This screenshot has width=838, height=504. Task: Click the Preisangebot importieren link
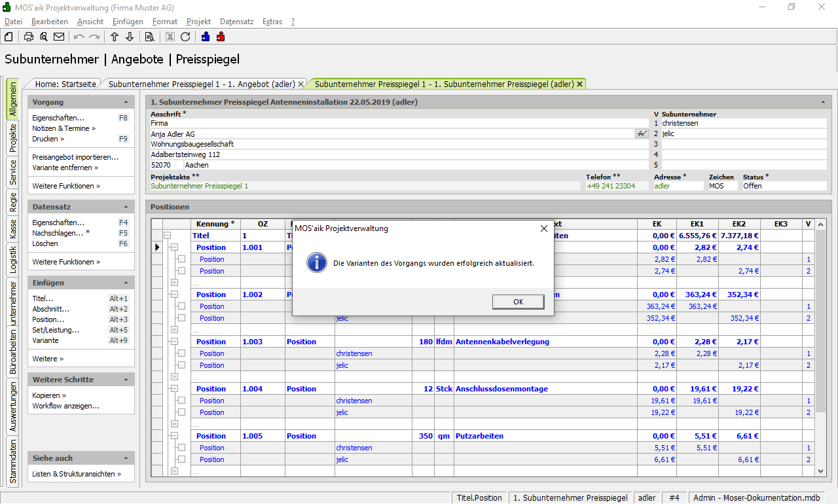click(x=75, y=157)
